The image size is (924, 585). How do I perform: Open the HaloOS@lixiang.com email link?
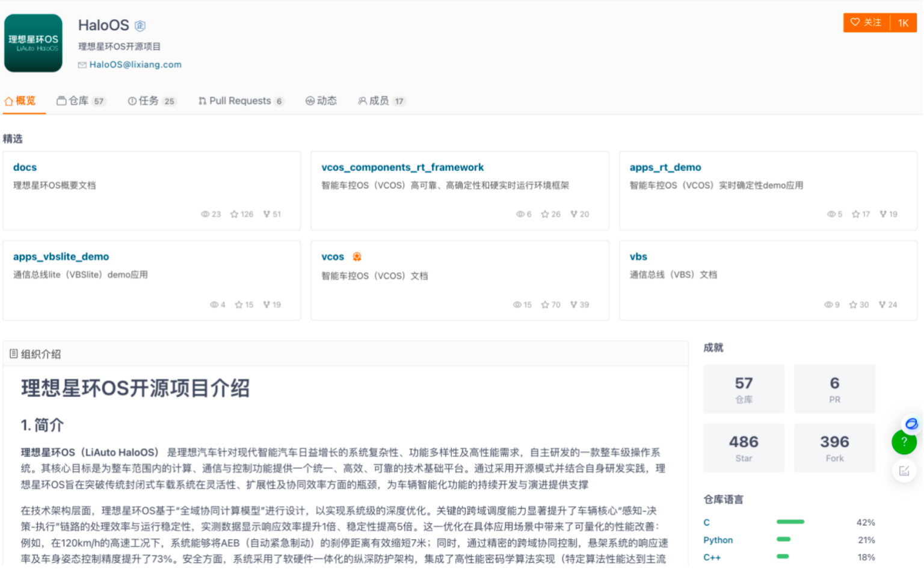pos(135,64)
